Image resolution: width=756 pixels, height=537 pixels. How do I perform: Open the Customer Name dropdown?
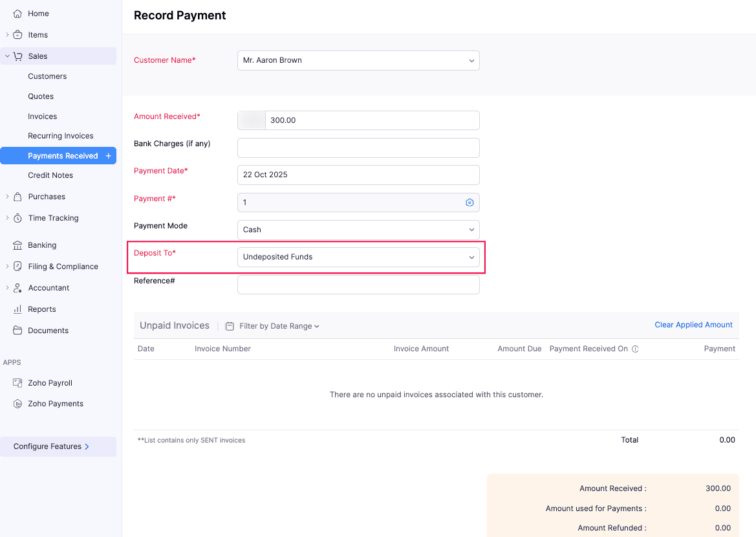[x=358, y=60]
